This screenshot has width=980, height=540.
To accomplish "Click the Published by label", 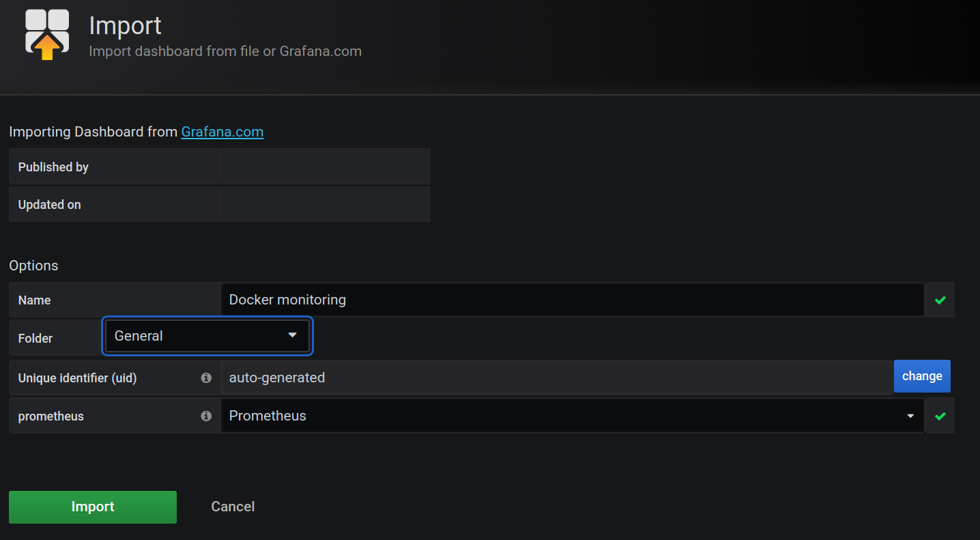I will click(x=53, y=167).
